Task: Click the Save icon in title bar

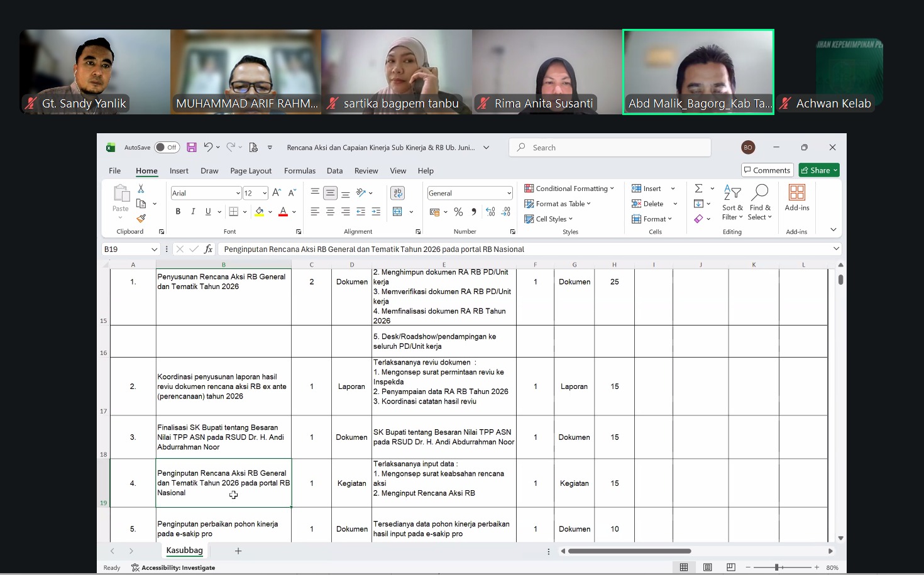Action: (192, 148)
